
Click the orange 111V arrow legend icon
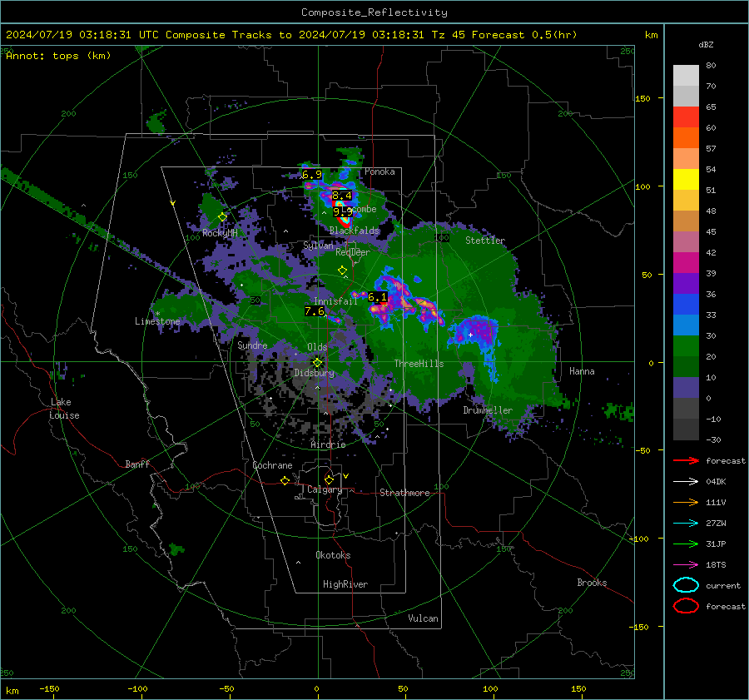pos(686,502)
